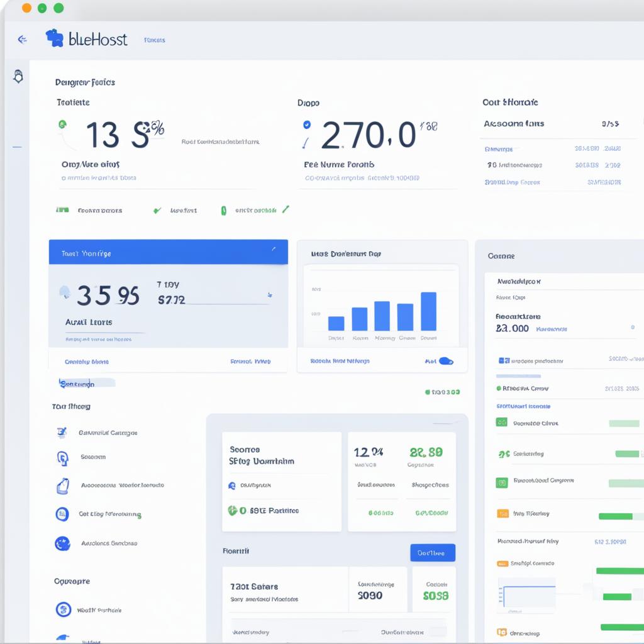The height and width of the screenshot is (644, 644).
Task: Click the Aksoona farts row
Action: pyautogui.click(x=551, y=124)
